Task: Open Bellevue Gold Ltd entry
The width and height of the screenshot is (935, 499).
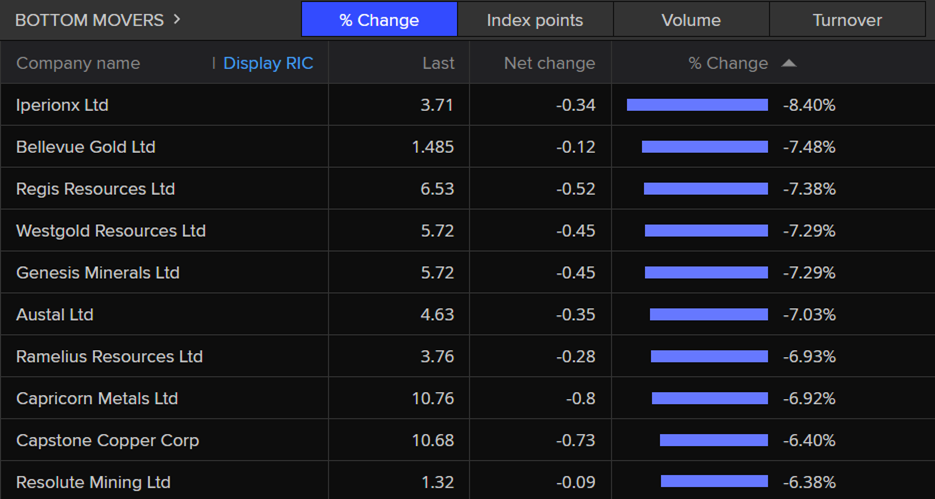Action: click(x=86, y=147)
